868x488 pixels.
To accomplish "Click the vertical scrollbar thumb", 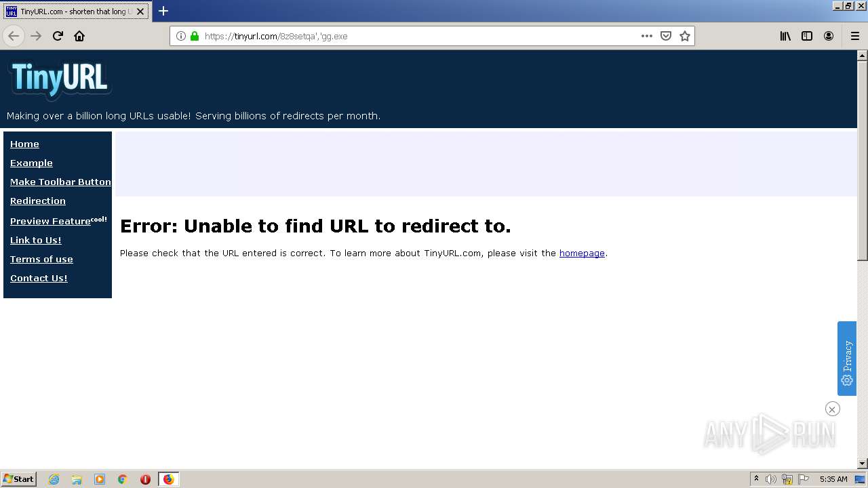I will coord(863,160).
